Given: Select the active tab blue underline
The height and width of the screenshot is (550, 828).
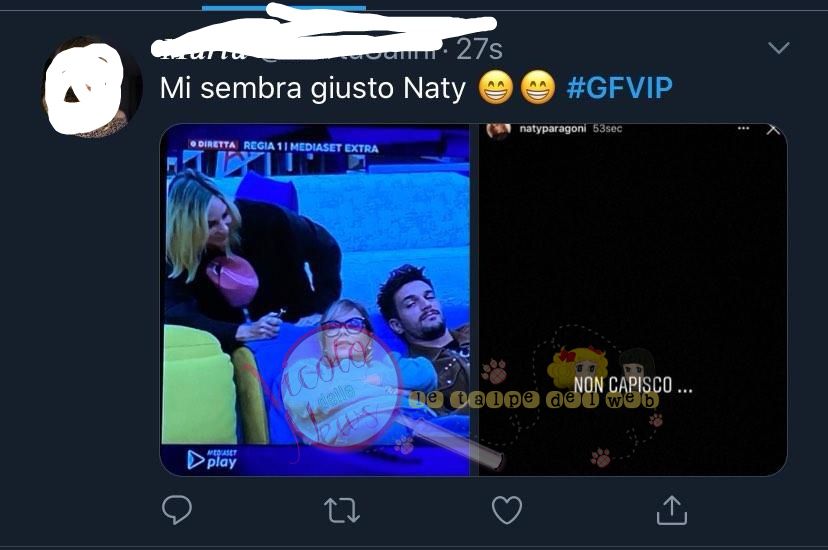Looking at the screenshot, I should pyautogui.click(x=284, y=7).
